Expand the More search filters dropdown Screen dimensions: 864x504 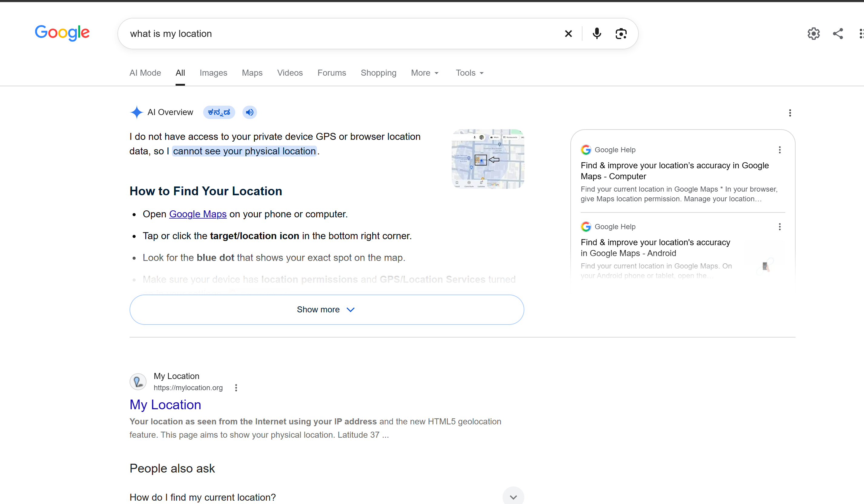click(425, 73)
